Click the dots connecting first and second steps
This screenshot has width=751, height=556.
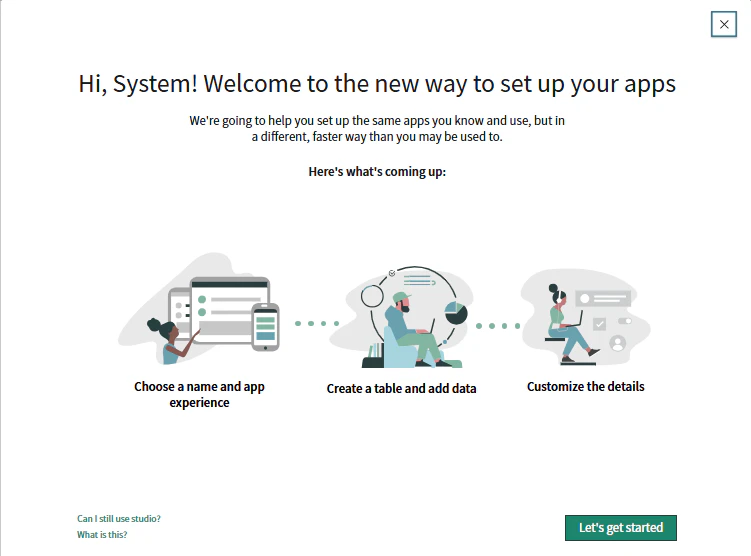[x=317, y=324]
